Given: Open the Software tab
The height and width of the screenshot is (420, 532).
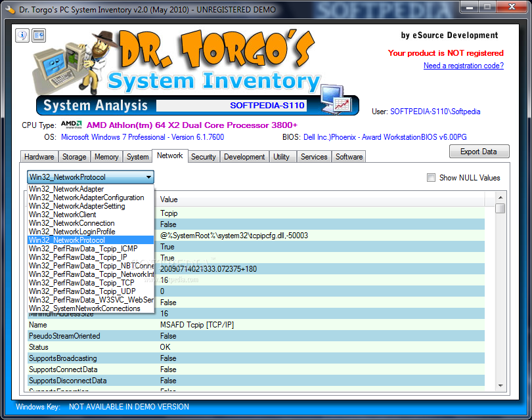Looking at the screenshot, I should tap(349, 157).
